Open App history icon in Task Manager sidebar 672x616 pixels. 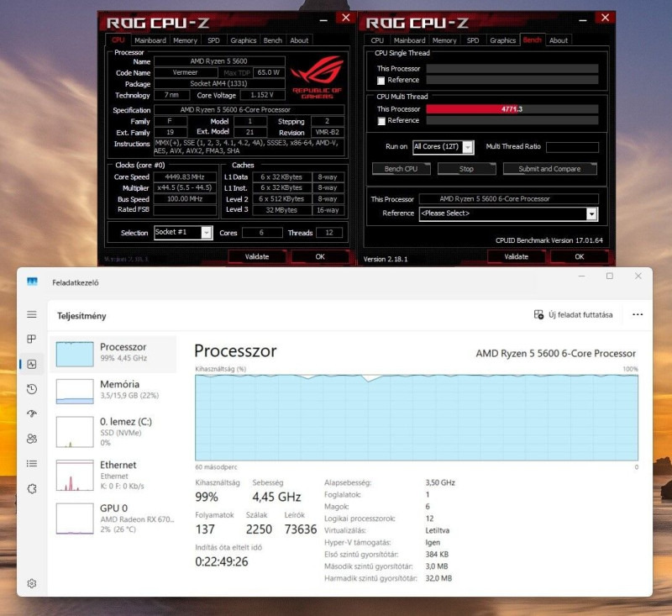coord(32,389)
